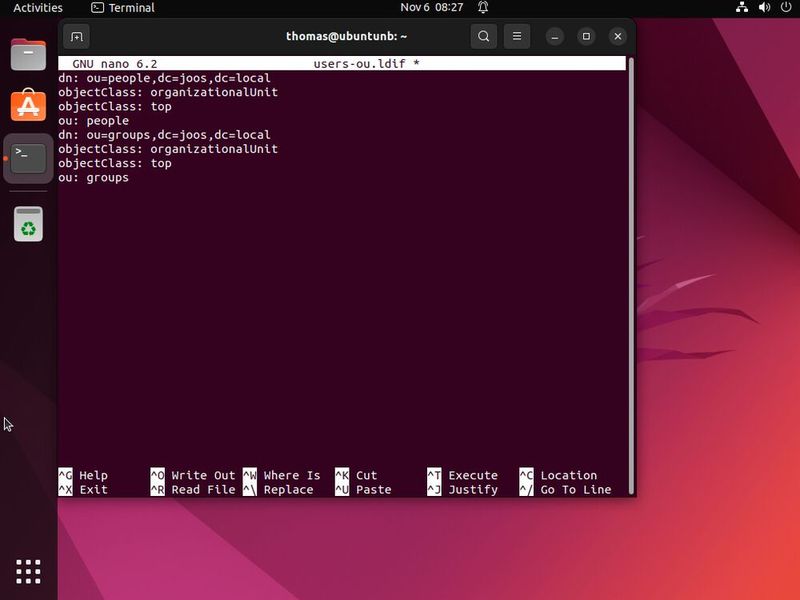Maximize the terminal window
This screenshot has height=600, width=800.
click(x=585, y=36)
